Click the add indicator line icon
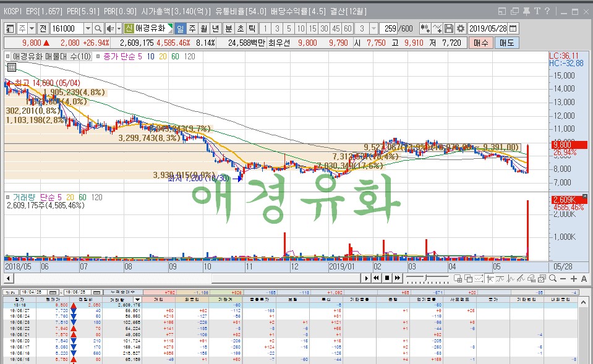The width and height of the screenshot is (593, 364). point(437,28)
